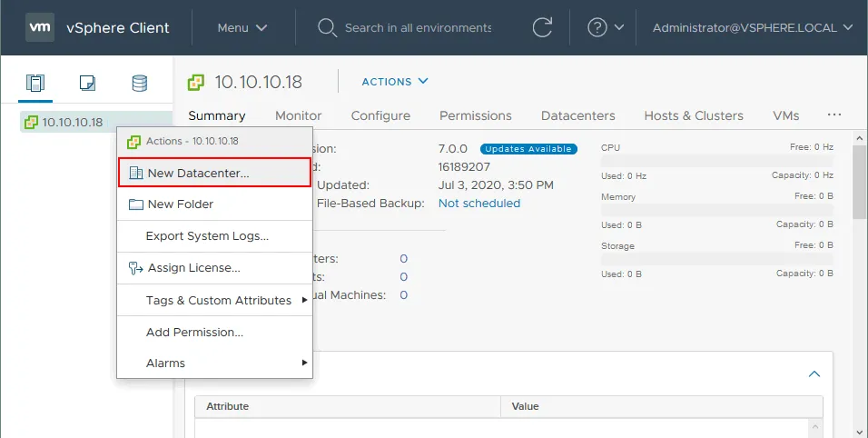Click the refresh icon in header
Viewport: 868px width, 438px height.
(x=542, y=27)
